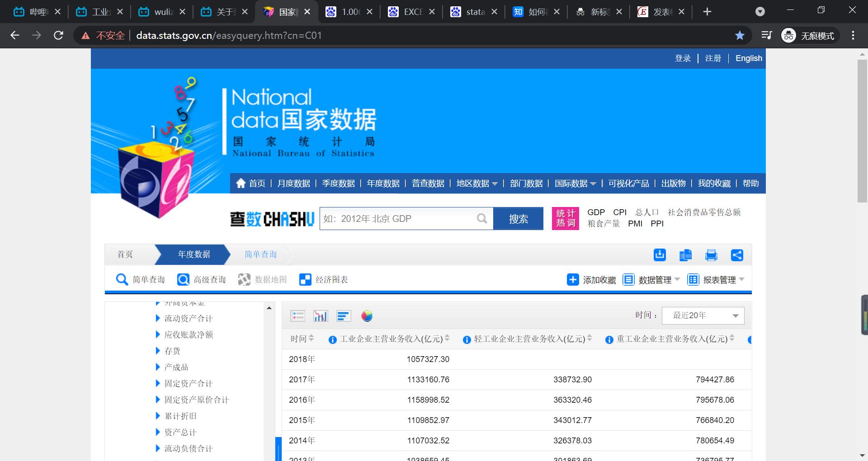Image resolution: width=868 pixels, height=461 pixels.
Task: Open 月度数据 in navigation bar
Action: tap(293, 183)
